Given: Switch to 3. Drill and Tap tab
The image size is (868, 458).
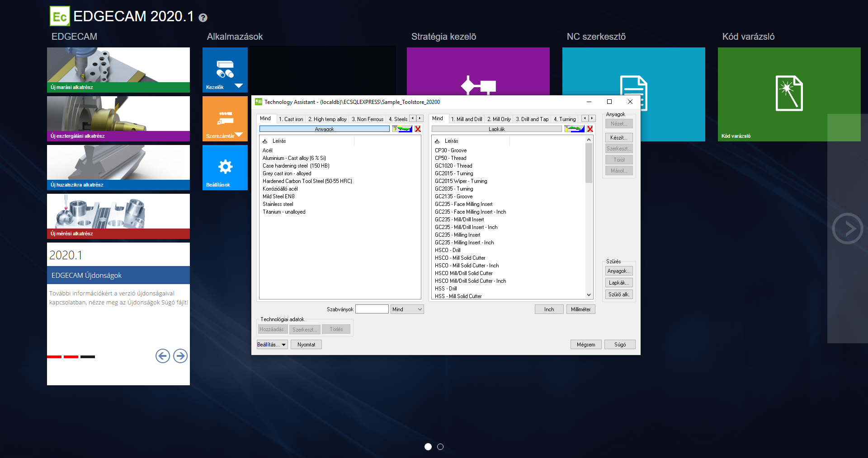Looking at the screenshot, I should pyautogui.click(x=532, y=119).
